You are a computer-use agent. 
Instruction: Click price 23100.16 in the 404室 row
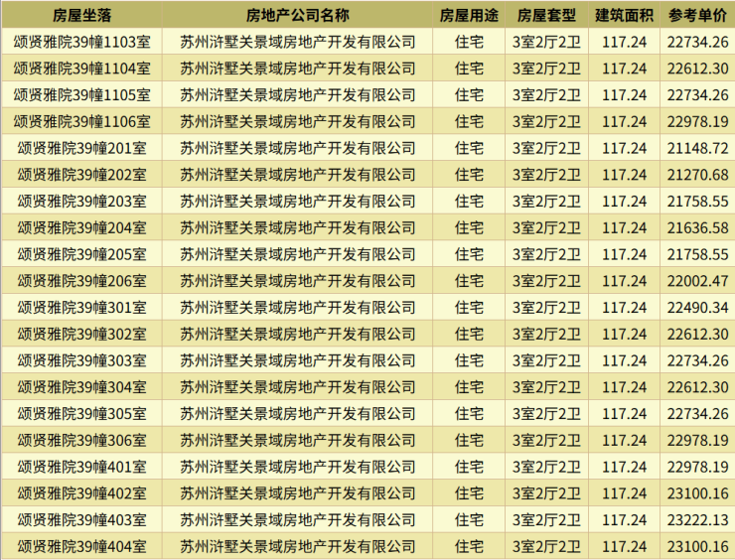697,547
